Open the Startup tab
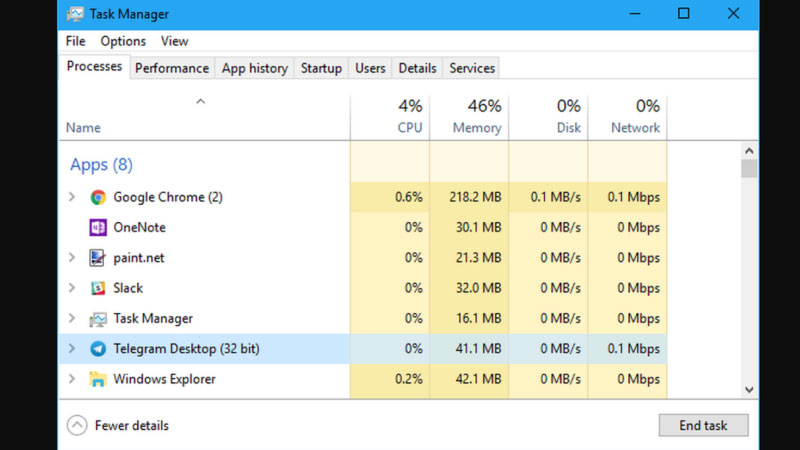Image resolution: width=800 pixels, height=450 pixels. pyautogui.click(x=321, y=68)
